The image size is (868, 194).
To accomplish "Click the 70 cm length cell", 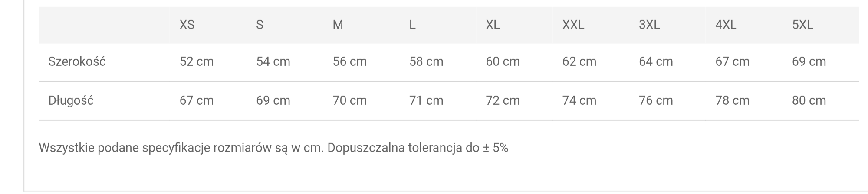I will (349, 100).
